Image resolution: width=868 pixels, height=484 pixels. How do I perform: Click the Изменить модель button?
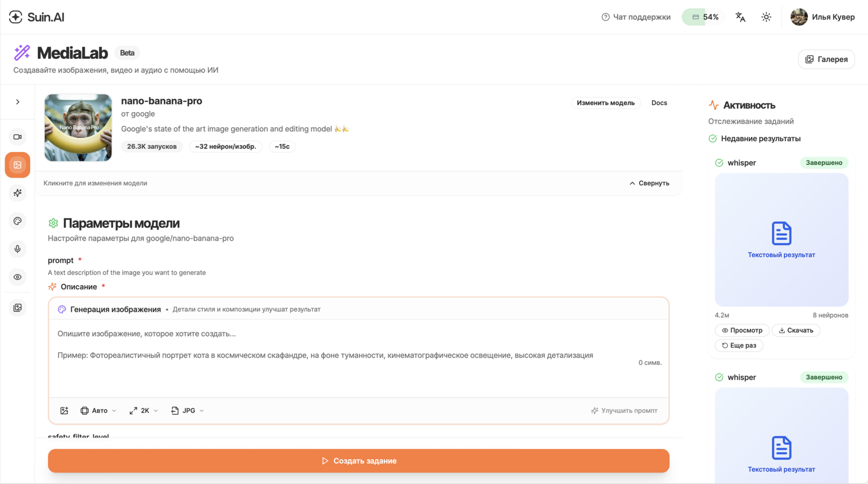click(606, 103)
